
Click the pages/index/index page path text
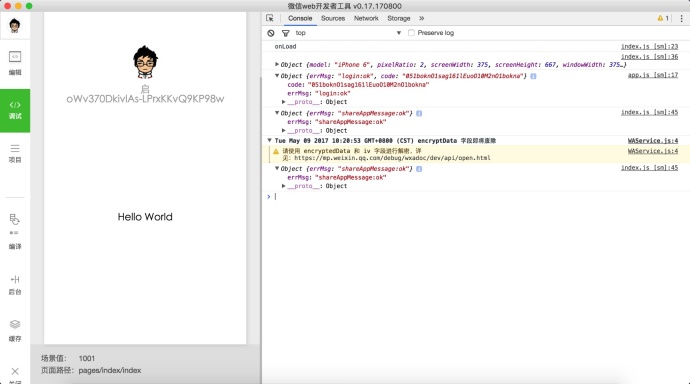click(x=110, y=370)
